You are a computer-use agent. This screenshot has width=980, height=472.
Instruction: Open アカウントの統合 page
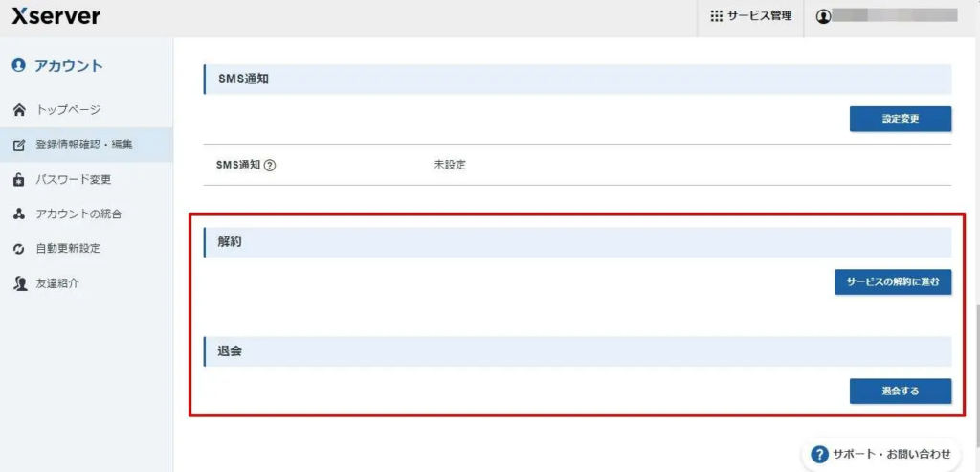[86, 214]
